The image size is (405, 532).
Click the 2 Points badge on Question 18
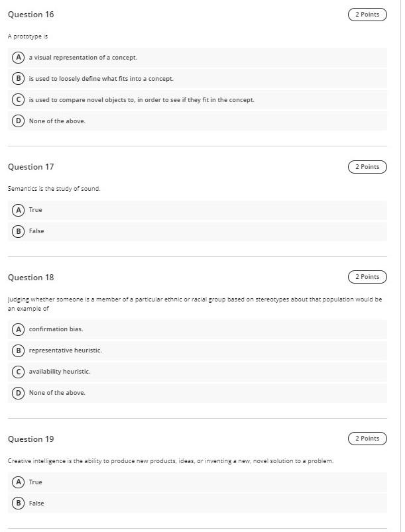pyautogui.click(x=367, y=276)
